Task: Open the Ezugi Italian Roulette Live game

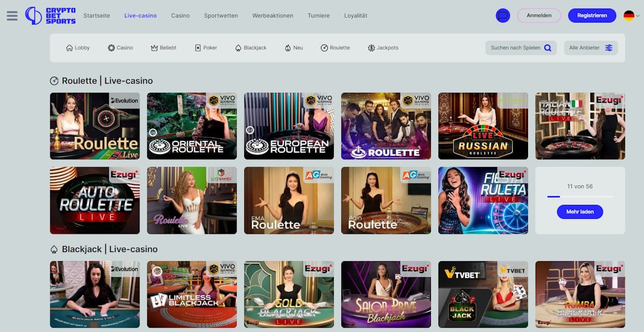Action: pyautogui.click(x=580, y=126)
